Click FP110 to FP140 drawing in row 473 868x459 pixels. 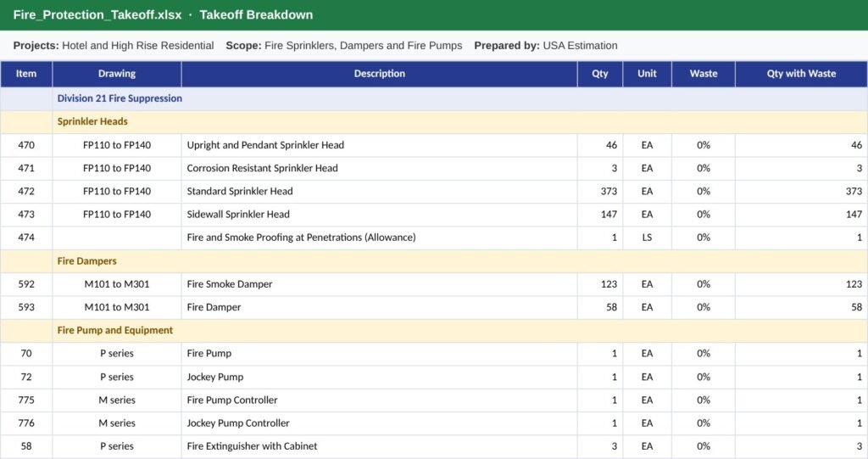coord(117,215)
